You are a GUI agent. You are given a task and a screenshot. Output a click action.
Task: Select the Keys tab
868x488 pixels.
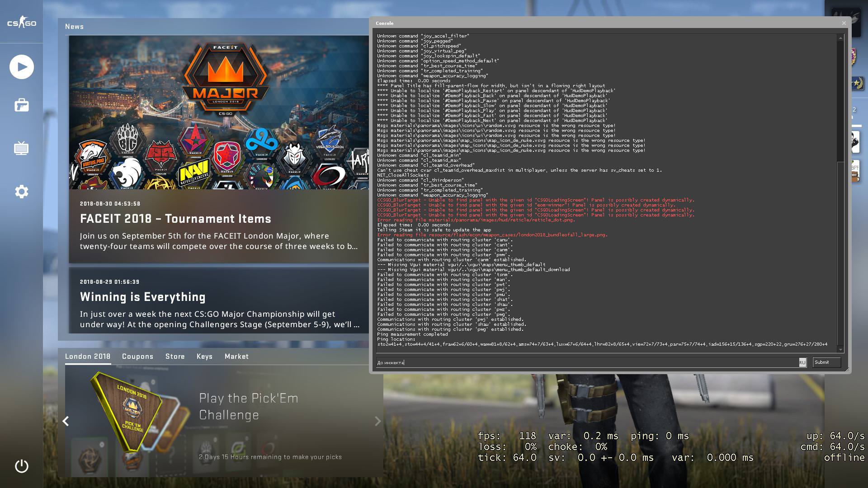(x=204, y=357)
